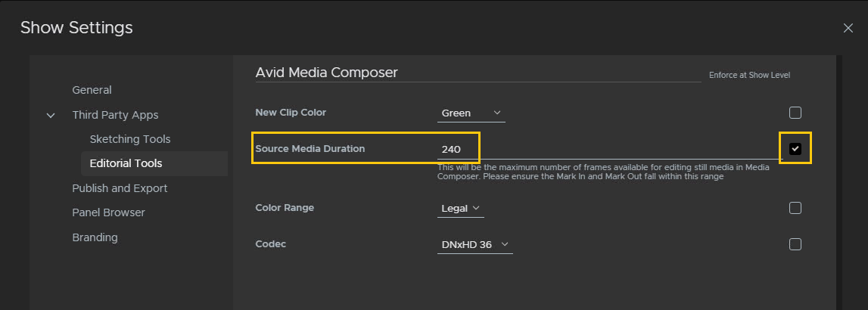
Task: Open the Codec DNxHD 36 dropdown
Action: 475,245
